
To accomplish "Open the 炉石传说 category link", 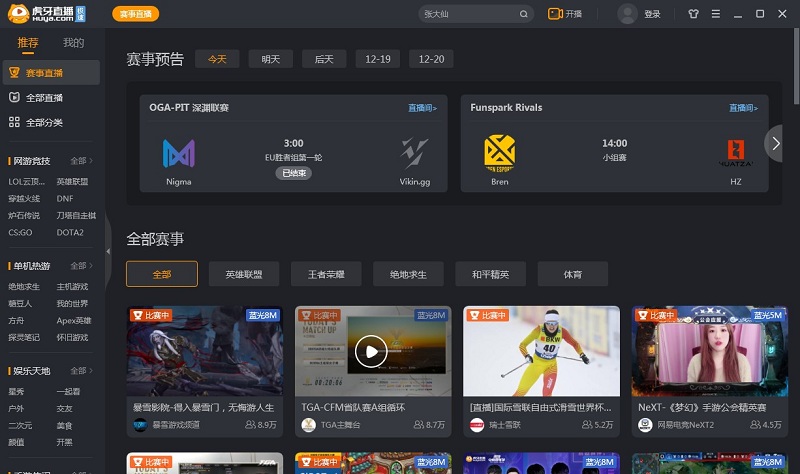I will point(24,215).
